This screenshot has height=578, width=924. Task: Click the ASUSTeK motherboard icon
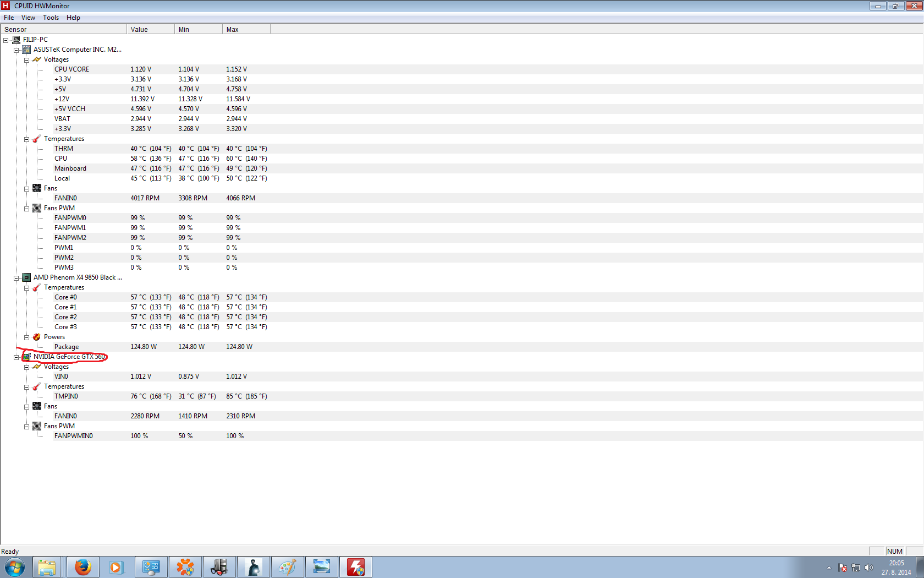26,50
